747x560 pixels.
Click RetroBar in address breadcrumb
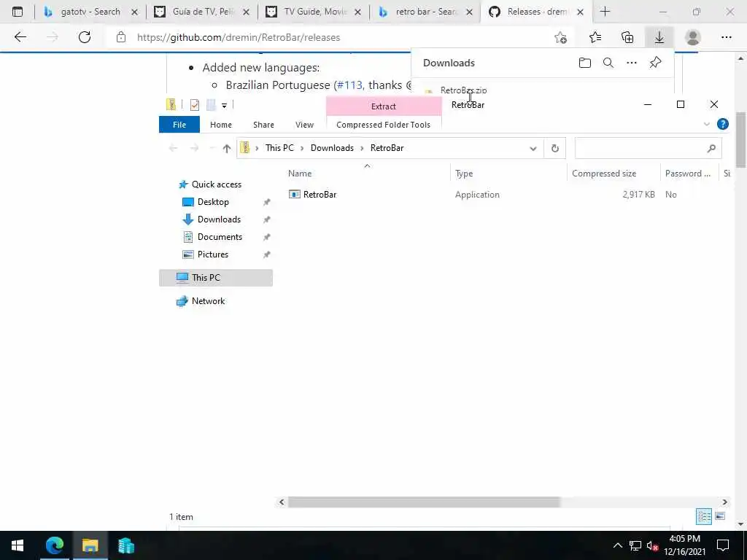(x=387, y=148)
